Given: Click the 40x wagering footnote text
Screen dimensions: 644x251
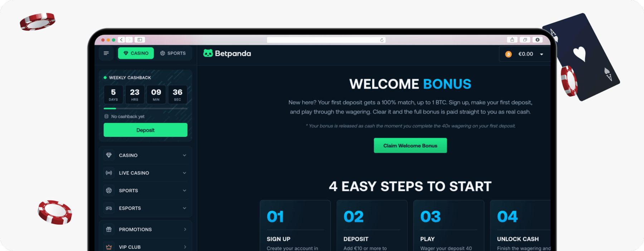Looking at the screenshot, I should click(x=410, y=126).
